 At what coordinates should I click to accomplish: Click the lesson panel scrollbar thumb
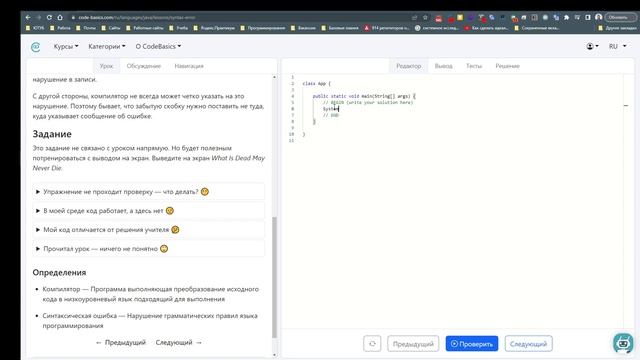click(274, 277)
